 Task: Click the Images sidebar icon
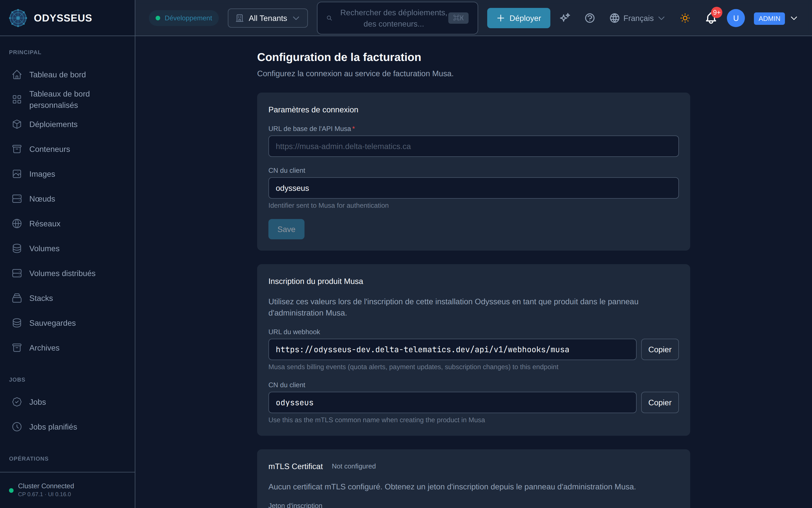17,174
